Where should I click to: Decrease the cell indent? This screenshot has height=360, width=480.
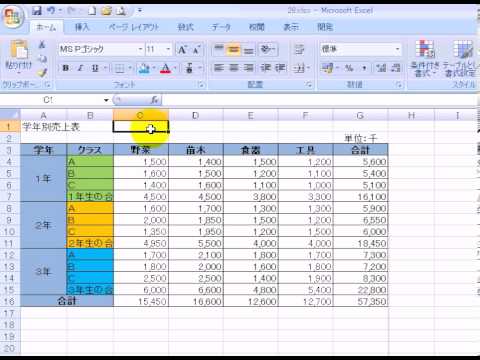point(266,68)
